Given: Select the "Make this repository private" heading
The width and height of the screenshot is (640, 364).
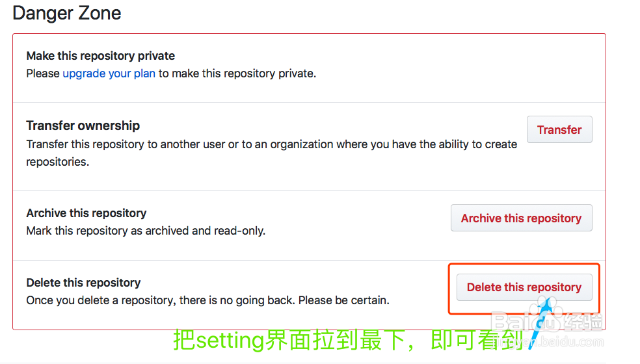Looking at the screenshot, I should point(100,56).
